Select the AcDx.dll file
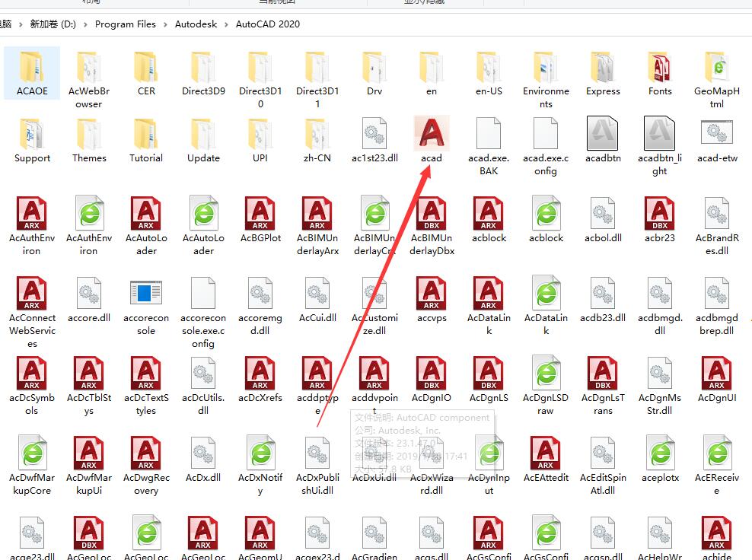Screen dimensions: 752x560 203,460
